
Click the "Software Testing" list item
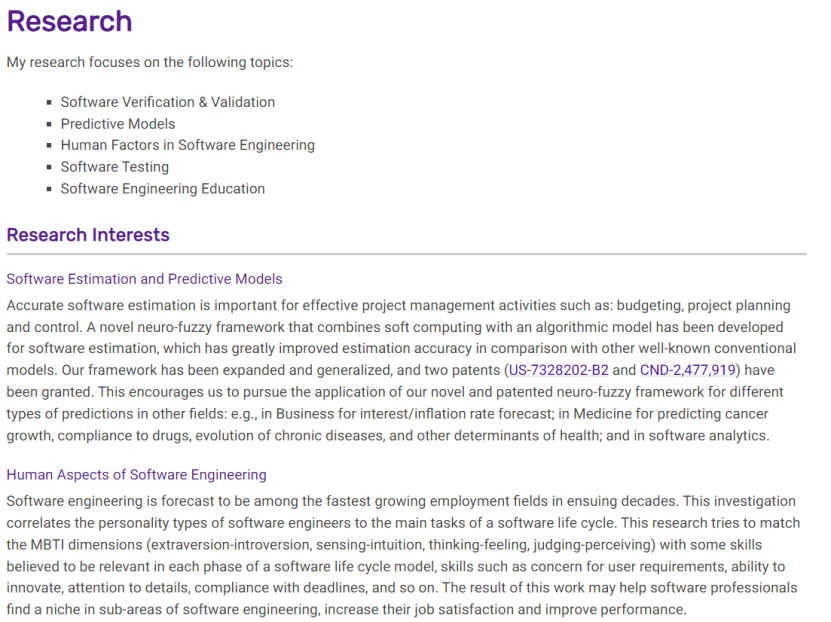click(114, 167)
